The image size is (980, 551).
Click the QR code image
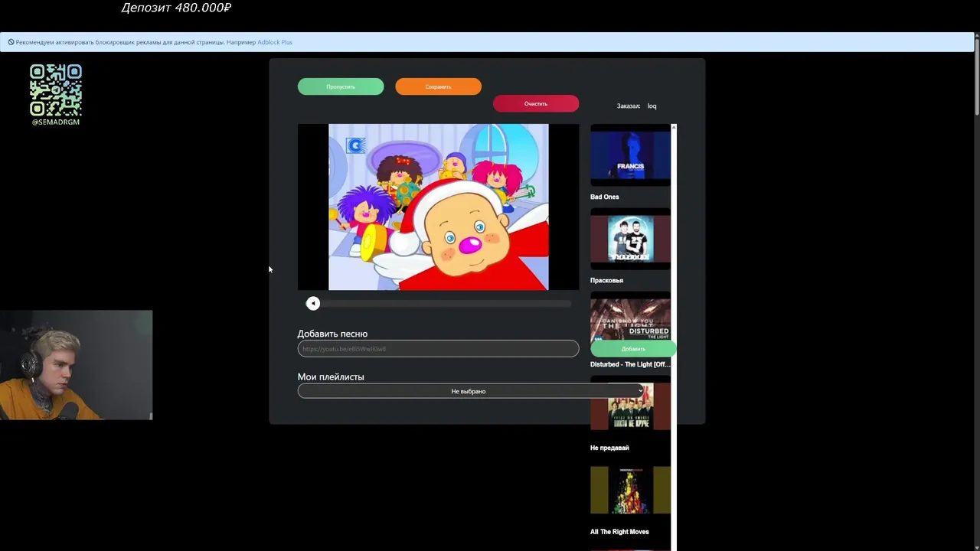(x=56, y=90)
